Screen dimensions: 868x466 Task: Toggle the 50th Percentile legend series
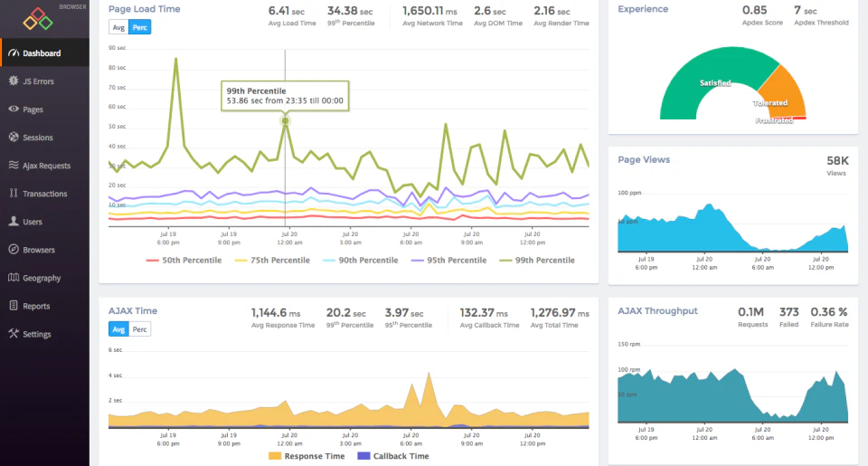click(185, 261)
